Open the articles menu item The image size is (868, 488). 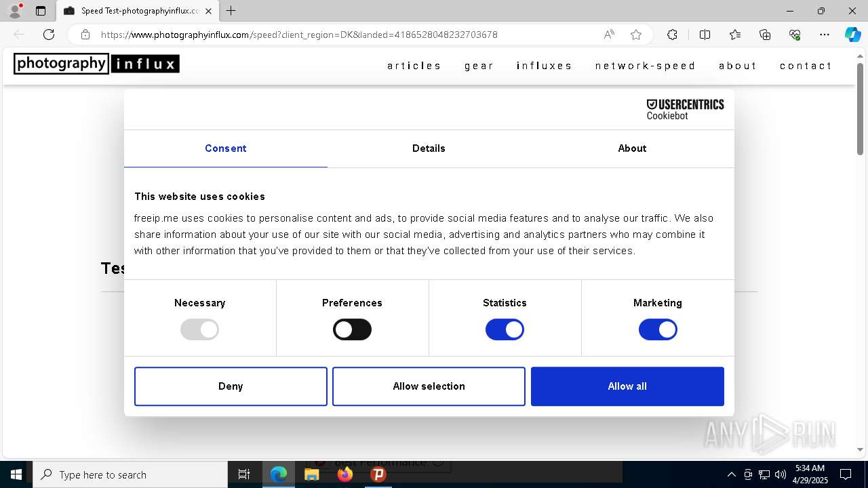click(414, 66)
